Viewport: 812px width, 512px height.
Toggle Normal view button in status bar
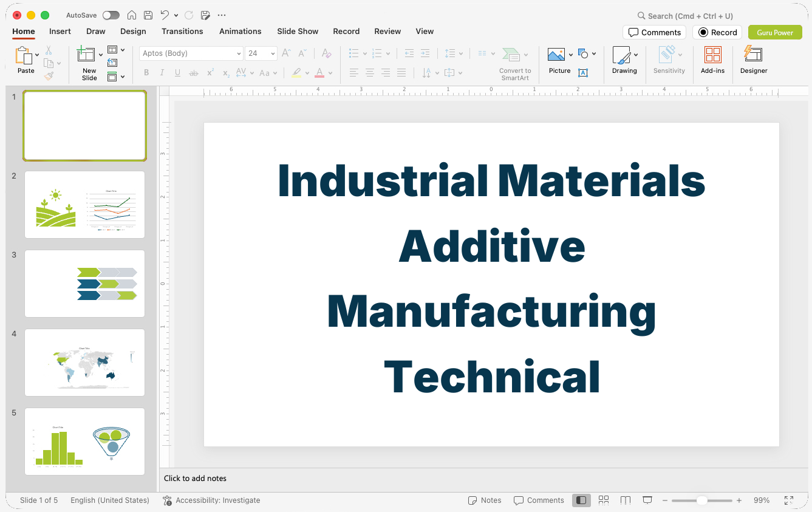pyautogui.click(x=581, y=500)
